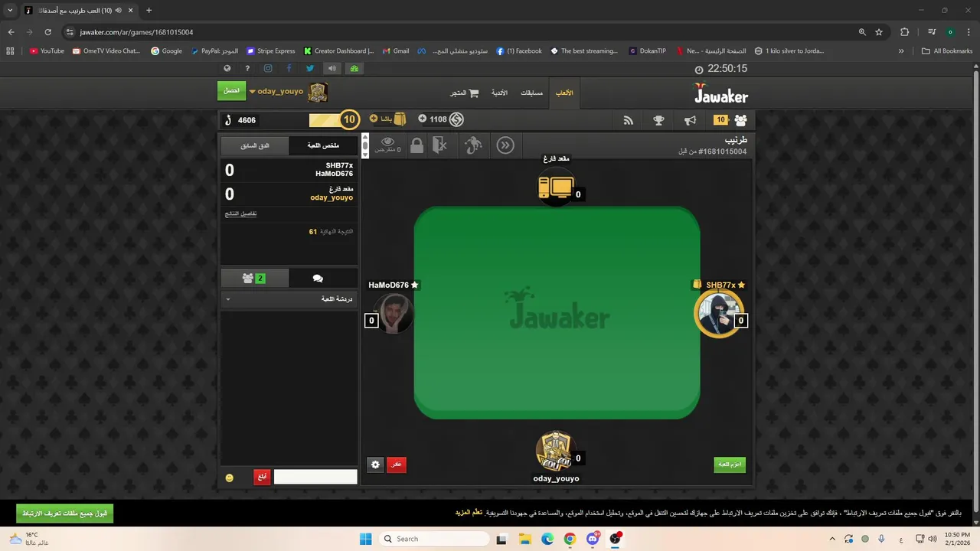Screen dimensions: 980x551
Task: Click the Jawaker logo
Action: tap(720, 93)
